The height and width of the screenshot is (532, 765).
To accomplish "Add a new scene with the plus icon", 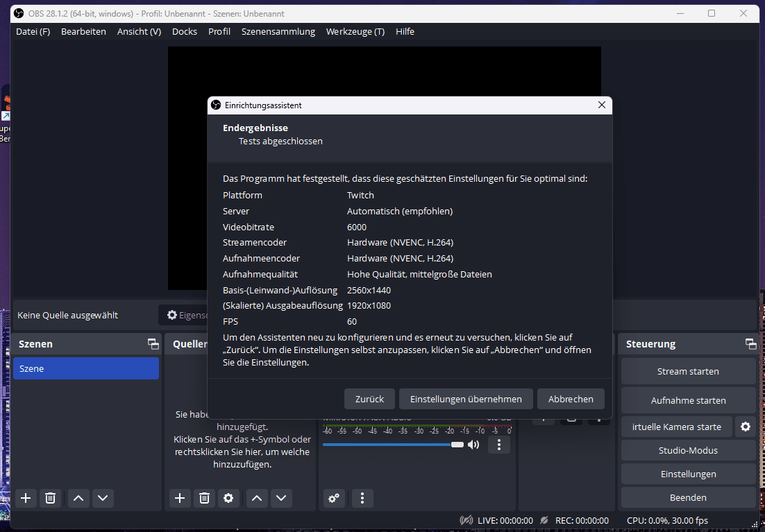I will tap(26, 498).
